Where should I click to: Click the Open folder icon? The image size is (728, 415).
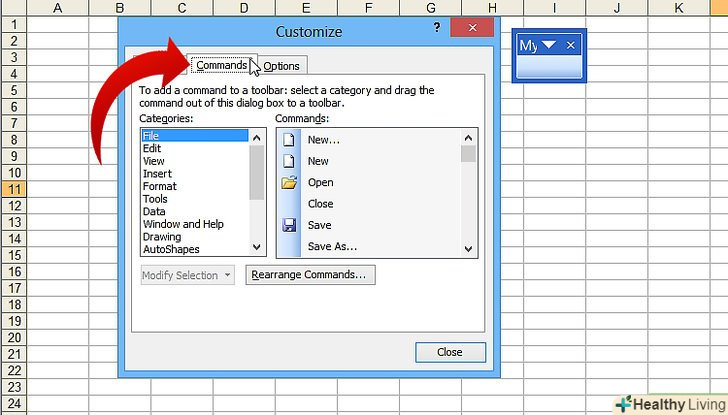(289, 182)
